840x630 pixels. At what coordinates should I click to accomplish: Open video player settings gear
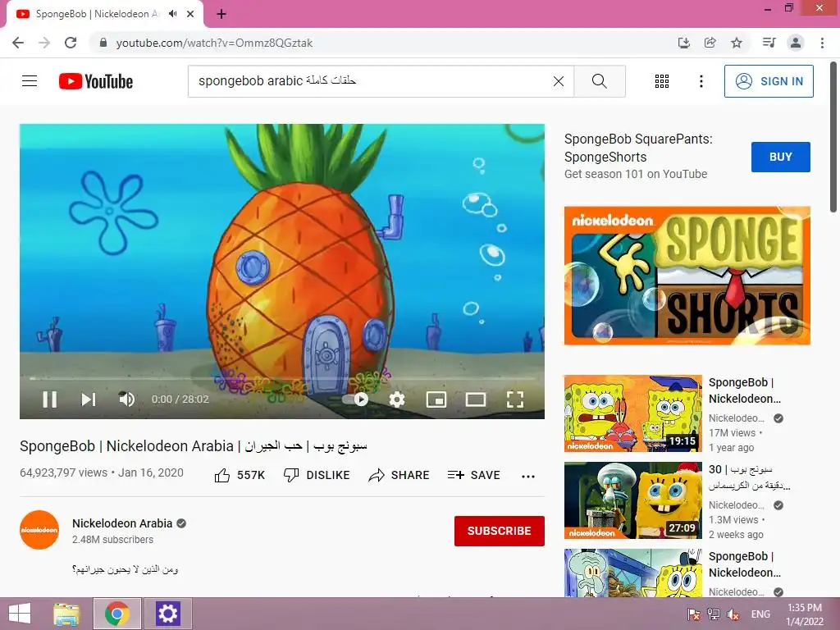(x=396, y=399)
